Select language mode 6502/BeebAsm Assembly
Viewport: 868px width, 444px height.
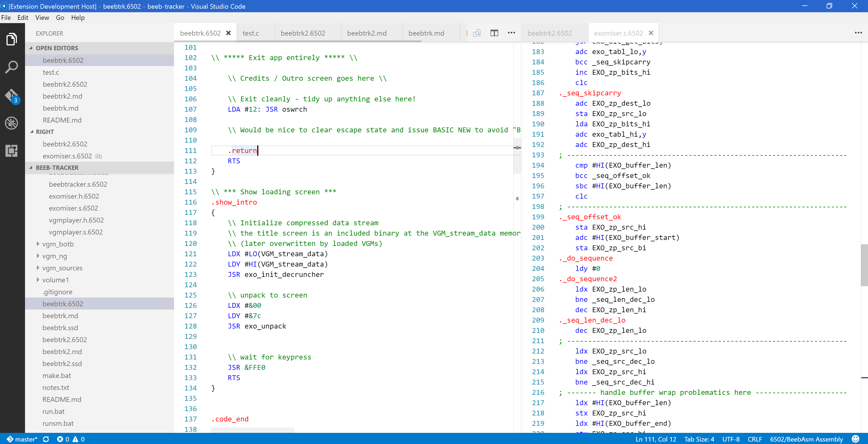[x=806, y=439]
